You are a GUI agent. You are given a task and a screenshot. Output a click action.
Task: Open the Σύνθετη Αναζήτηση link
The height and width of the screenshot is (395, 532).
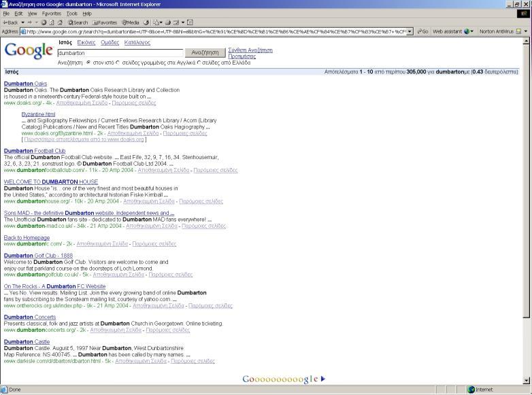(250, 50)
